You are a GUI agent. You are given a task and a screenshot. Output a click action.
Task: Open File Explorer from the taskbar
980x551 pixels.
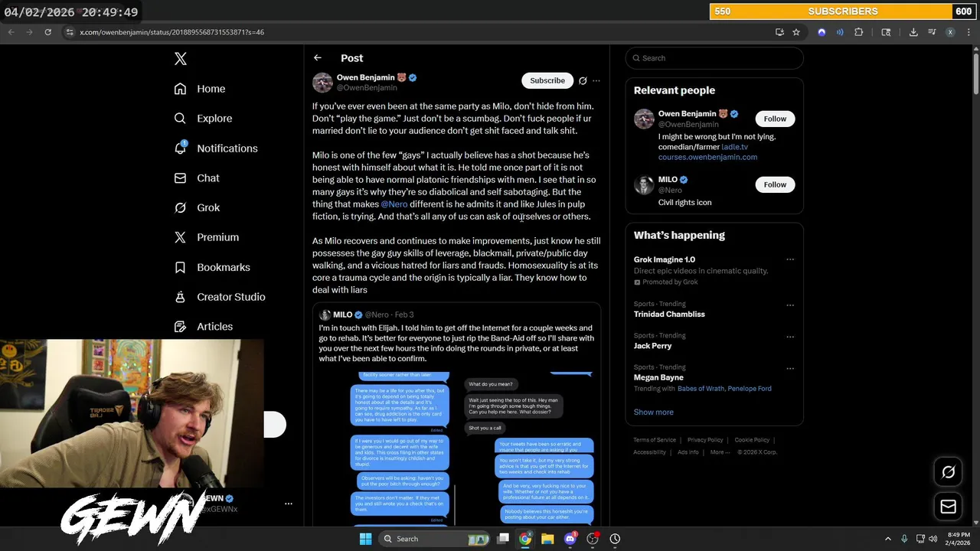point(547,539)
